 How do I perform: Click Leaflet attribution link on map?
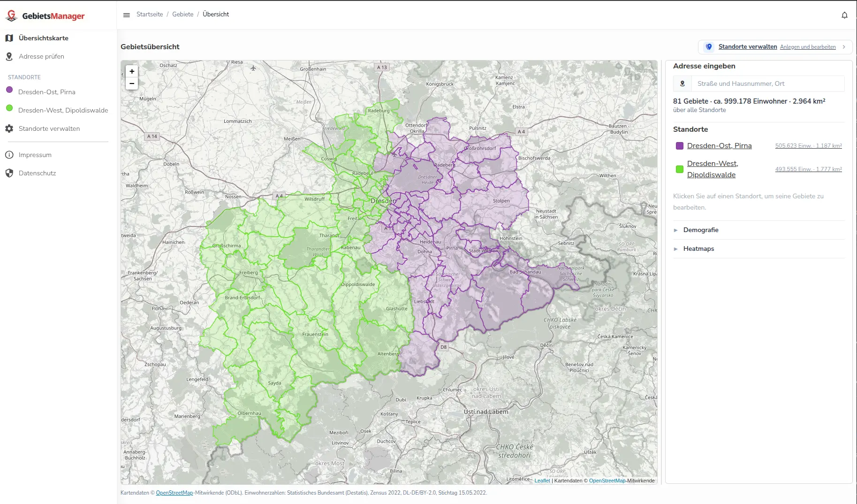[x=542, y=481]
